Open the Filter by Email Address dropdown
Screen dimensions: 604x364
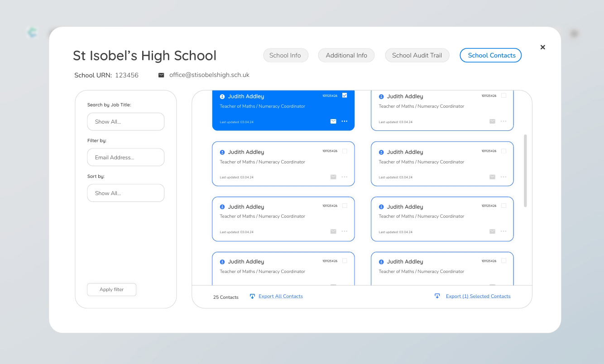pos(125,158)
